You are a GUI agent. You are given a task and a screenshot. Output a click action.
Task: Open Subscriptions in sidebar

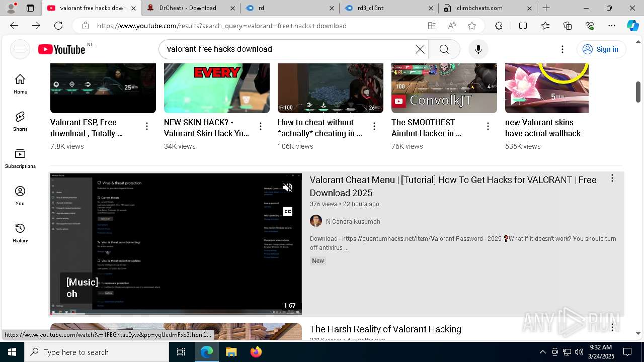point(20,158)
